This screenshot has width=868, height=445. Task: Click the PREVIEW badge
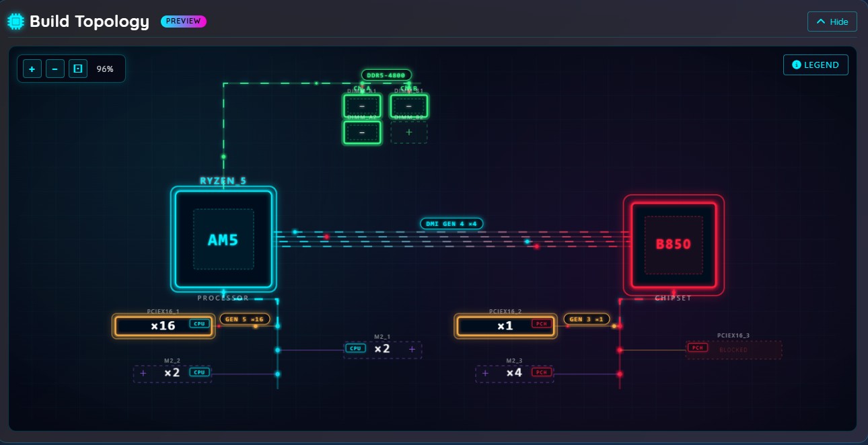click(x=183, y=21)
